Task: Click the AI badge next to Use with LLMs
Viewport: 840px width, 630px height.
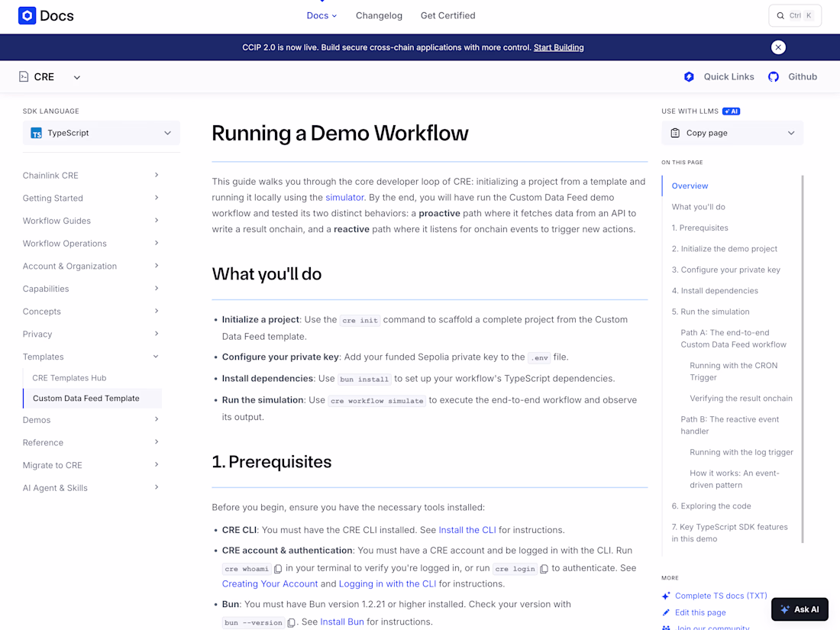Action: pos(732,111)
